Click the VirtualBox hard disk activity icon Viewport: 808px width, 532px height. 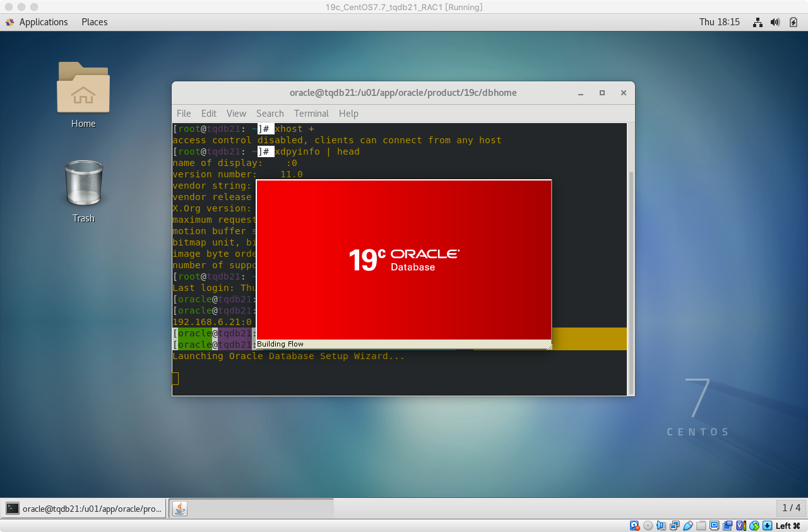(x=635, y=526)
